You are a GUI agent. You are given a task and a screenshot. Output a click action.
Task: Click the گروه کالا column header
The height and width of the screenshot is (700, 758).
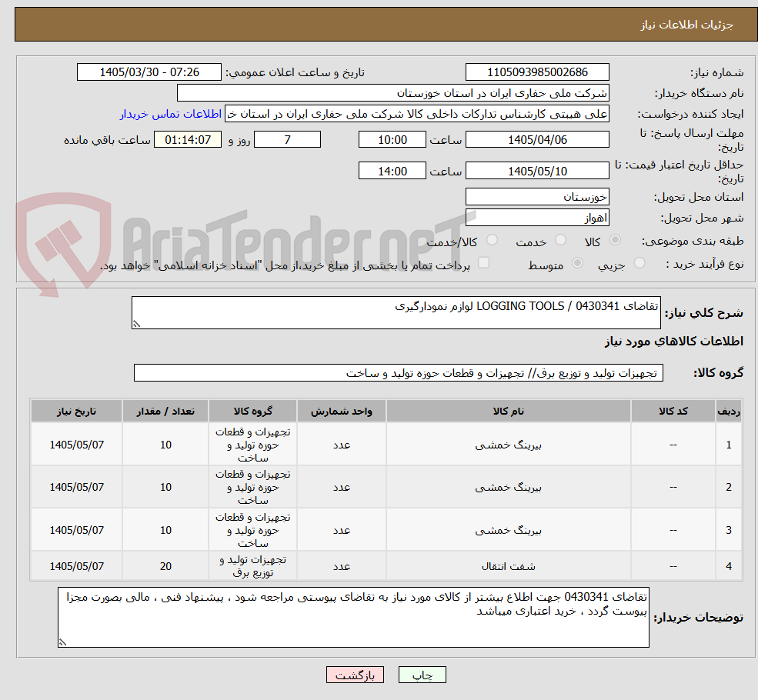click(253, 411)
